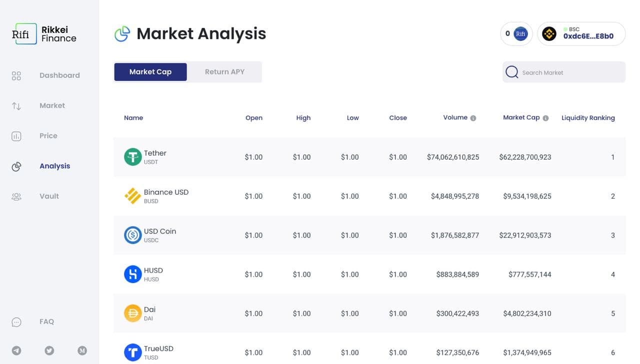Viewport: 640px width, 364px height.
Task: Click USD Coin volume $1,876,582,877
Action: [x=455, y=235]
